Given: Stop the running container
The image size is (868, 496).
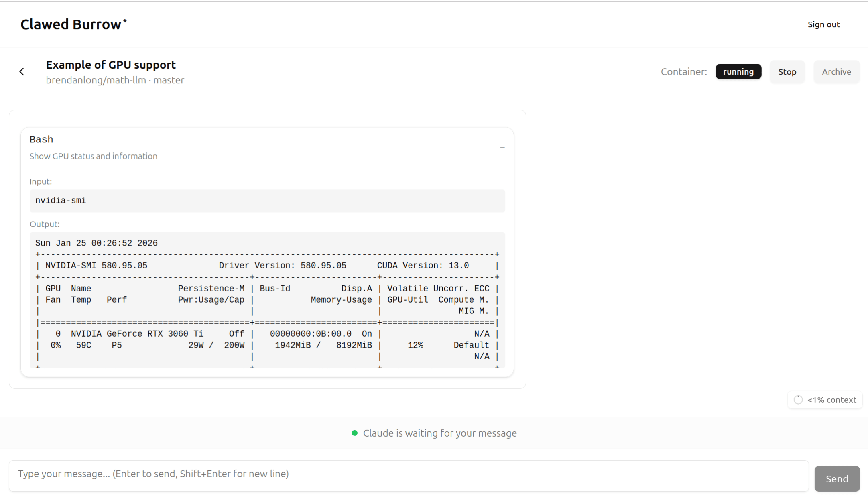Looking at the screenshot, I should 787,72.
